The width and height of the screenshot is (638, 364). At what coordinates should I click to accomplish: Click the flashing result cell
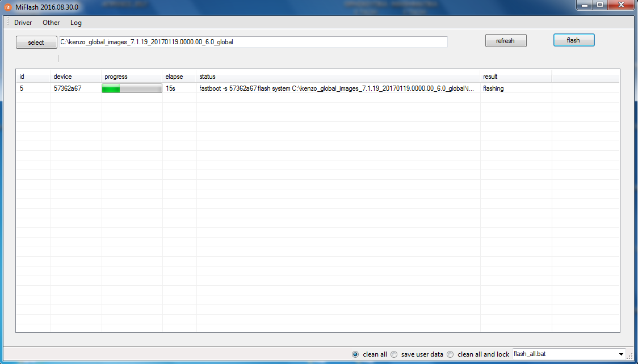pos(493,88)
